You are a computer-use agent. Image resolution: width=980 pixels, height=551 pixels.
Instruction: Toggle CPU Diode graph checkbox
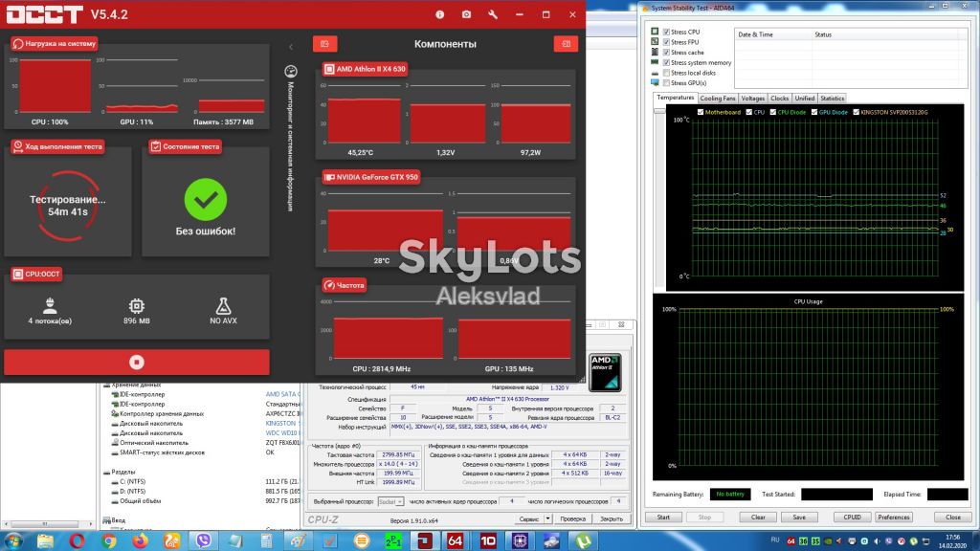773,113
